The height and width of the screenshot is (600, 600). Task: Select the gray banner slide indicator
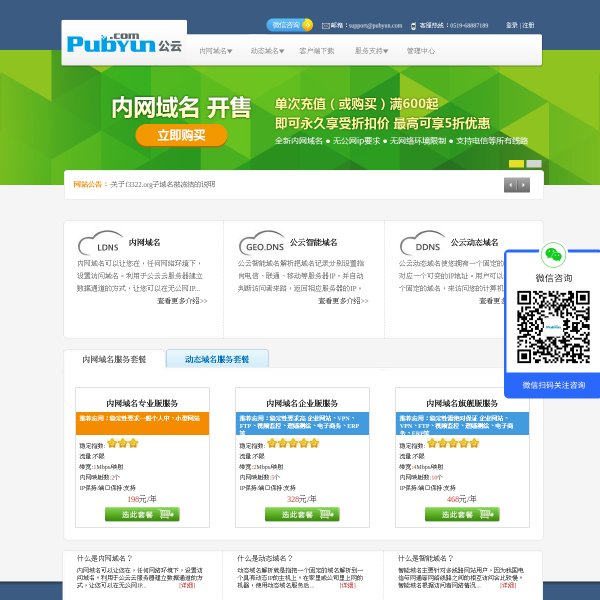coord(534,164)
